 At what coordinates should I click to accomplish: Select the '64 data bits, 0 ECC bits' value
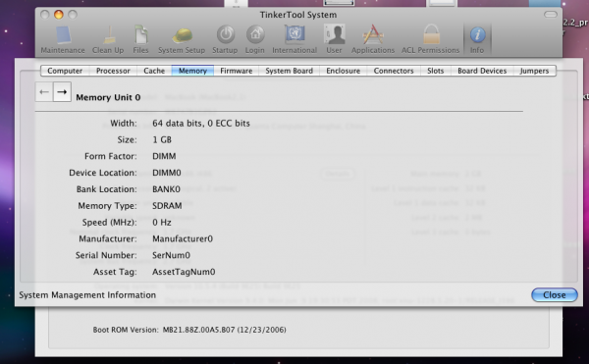tap(201, 124)
